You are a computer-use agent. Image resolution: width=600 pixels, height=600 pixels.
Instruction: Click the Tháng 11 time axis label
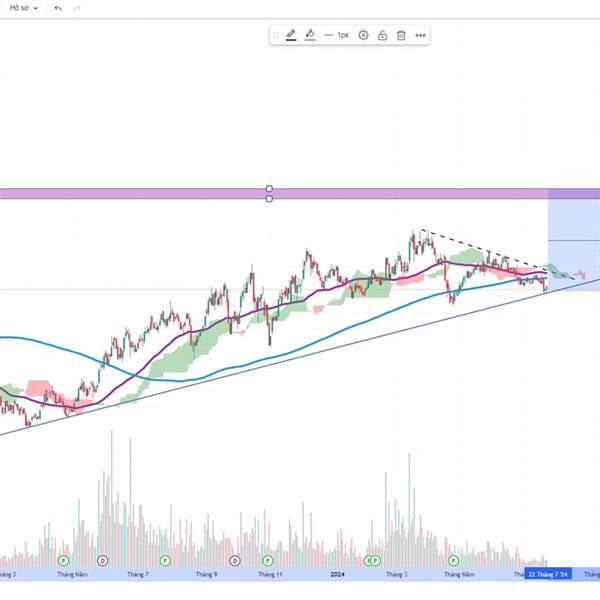[x=270, y=574]
